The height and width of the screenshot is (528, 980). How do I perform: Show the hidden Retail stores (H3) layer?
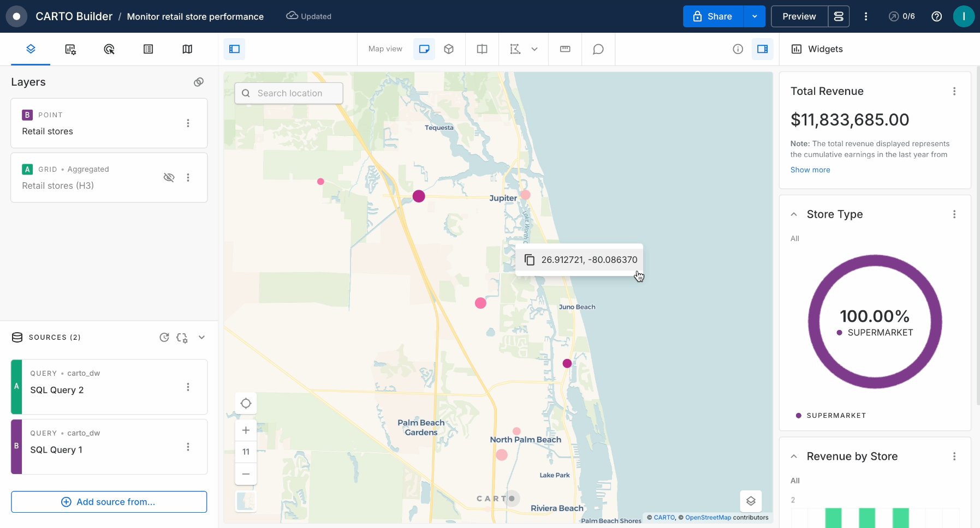pos(169,177)
